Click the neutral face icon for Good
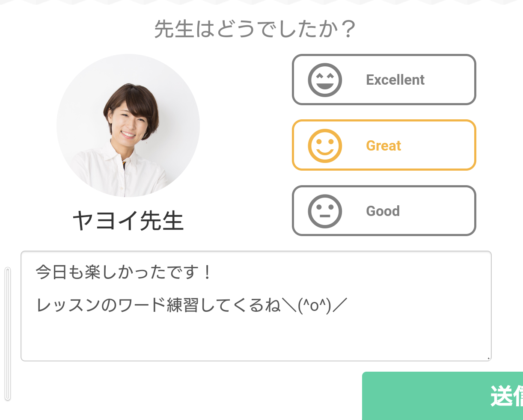Image resolution: width=523 pixels, height=420 pixels. [x=325, y=211]
